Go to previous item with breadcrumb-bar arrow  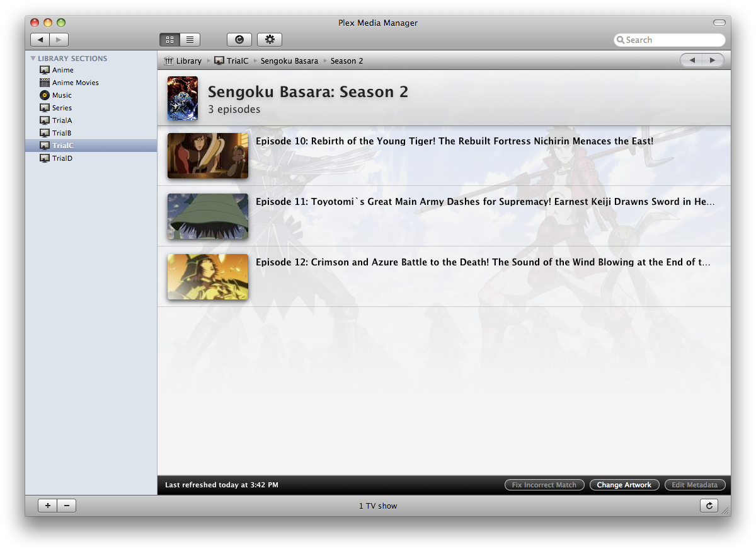[x=692, y=60]
